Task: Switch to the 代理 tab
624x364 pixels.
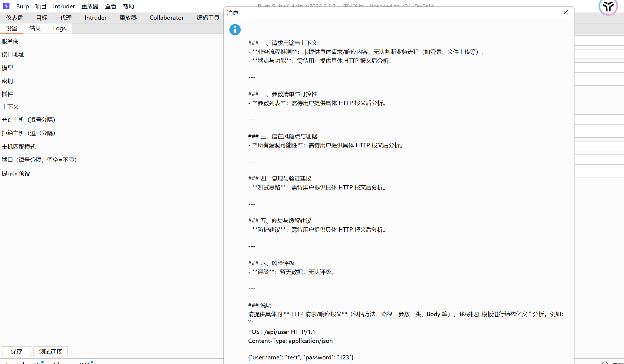Action: (x=66, y=18)
